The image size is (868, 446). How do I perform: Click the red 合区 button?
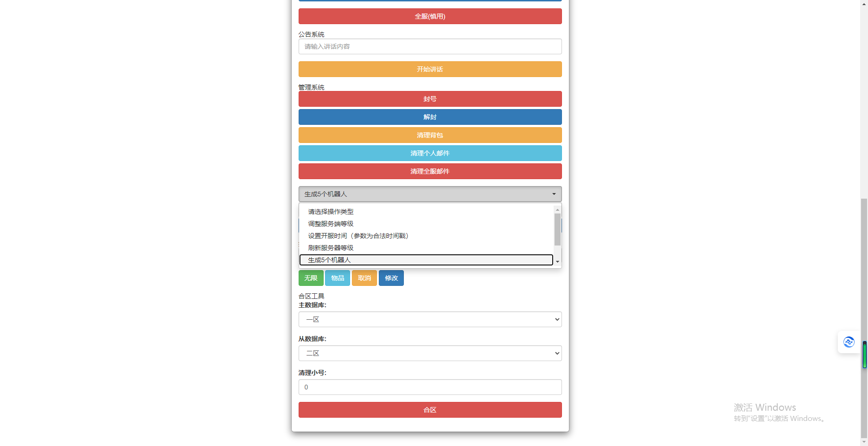[430, 410]
